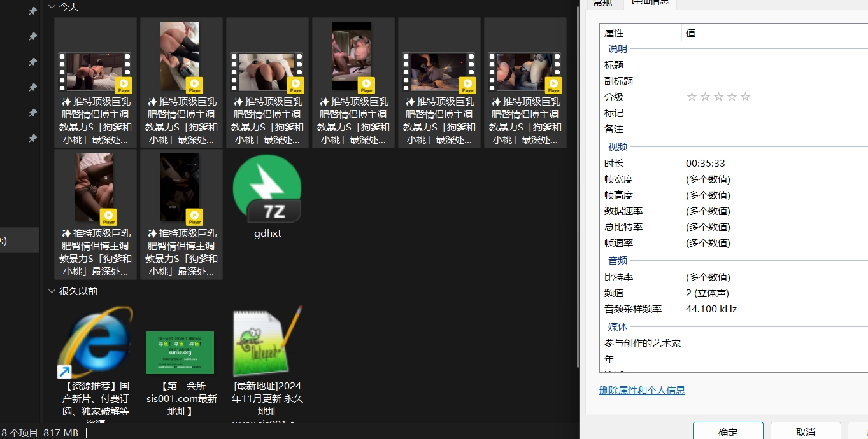Click the 值 column header
The image size is (868, 439).
click(764, 32)
